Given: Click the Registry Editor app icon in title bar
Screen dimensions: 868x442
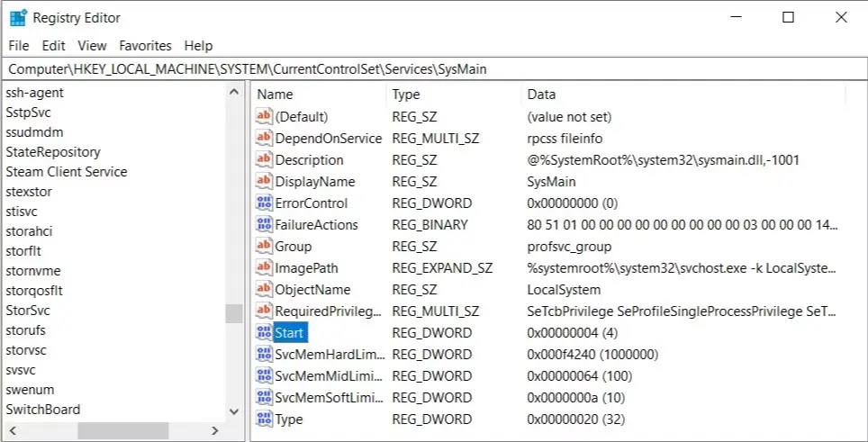Looking at the screenshot, I should [18, 18].
